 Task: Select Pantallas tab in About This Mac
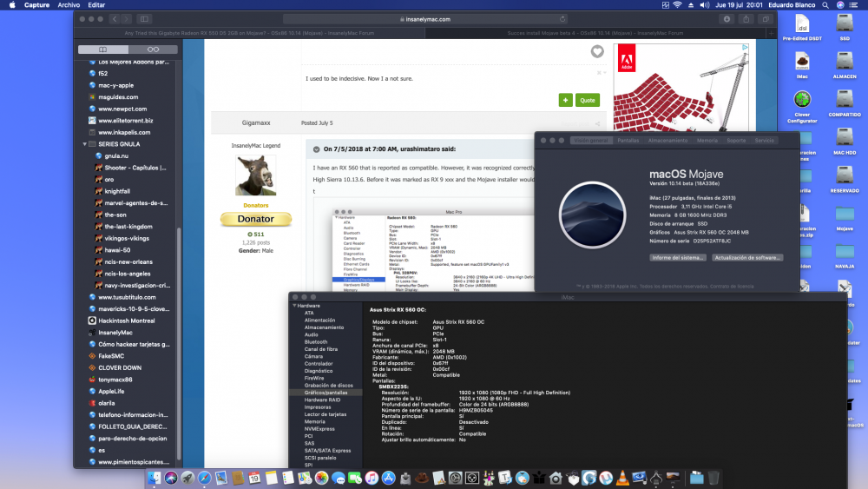click(628, 141)
